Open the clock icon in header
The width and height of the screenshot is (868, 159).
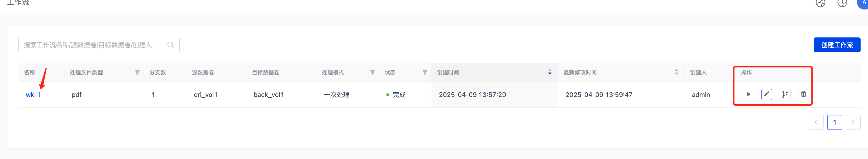(842, 3)
